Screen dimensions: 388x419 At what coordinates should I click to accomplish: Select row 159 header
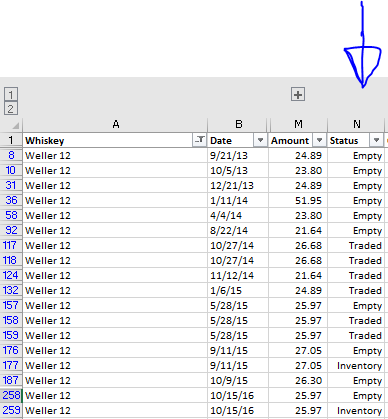point(11,335)
